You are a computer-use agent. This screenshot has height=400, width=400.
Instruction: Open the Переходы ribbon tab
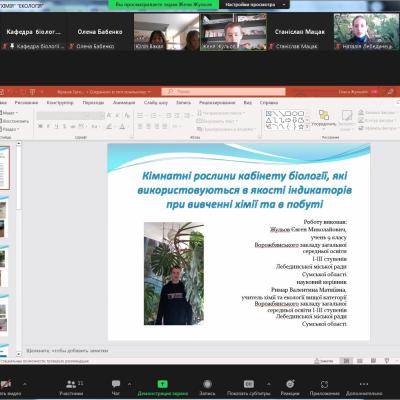click(93, 103)
